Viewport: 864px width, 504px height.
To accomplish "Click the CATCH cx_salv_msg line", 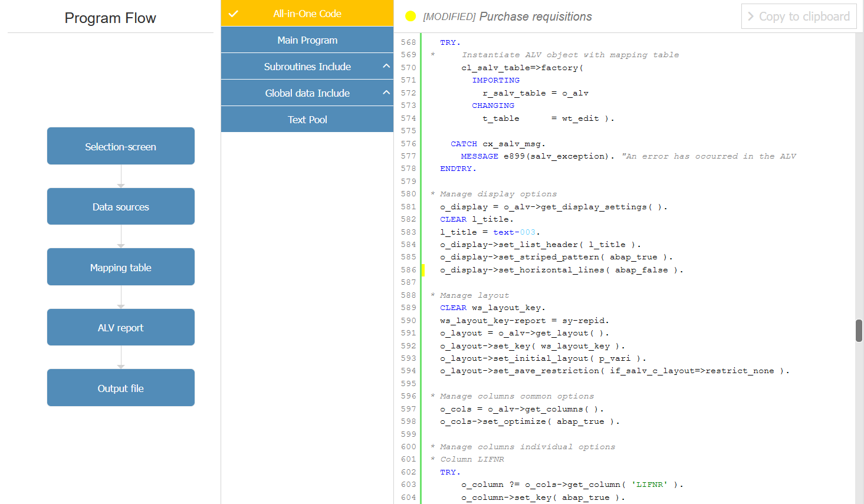I will pos(498,143).
